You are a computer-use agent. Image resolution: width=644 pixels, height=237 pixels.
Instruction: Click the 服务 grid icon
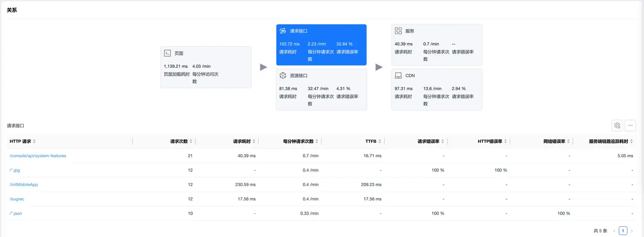[398, 31]
